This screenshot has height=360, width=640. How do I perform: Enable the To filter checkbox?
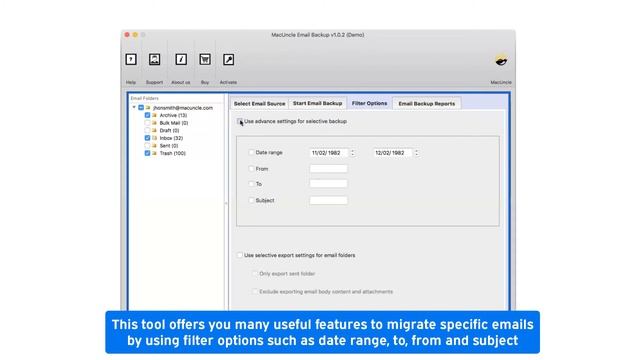click(251, 184)
